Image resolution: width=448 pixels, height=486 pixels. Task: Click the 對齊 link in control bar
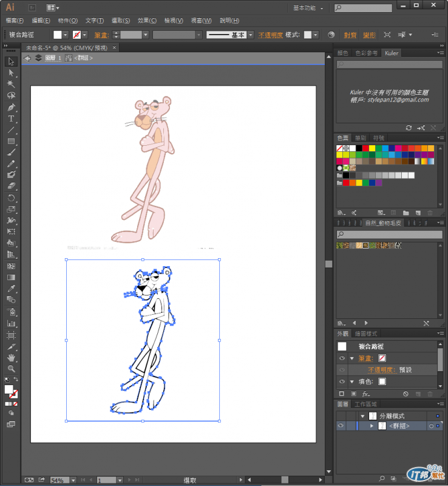350,35
